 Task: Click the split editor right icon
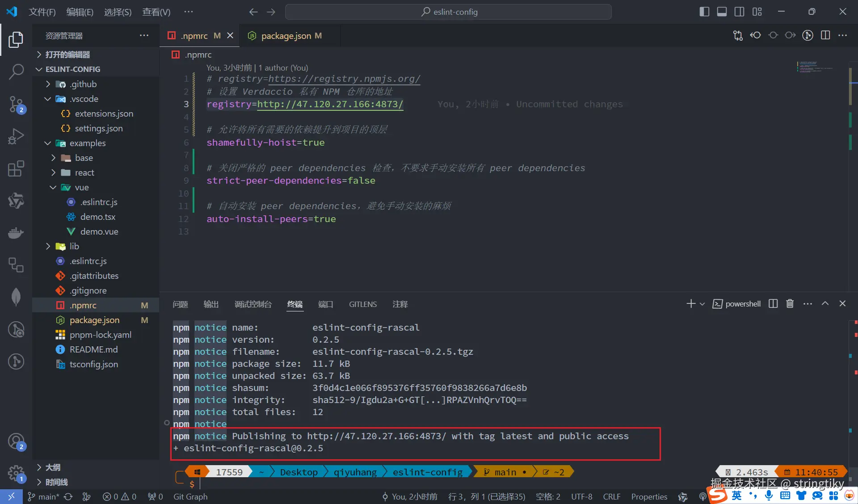click(825, 35)
